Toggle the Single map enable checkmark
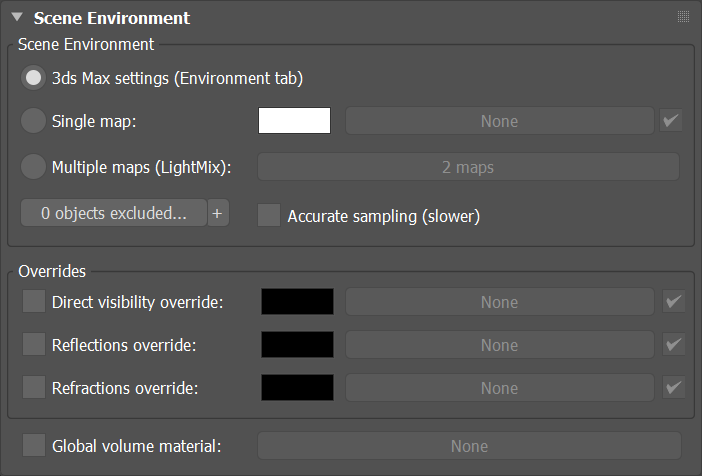 (671, 120)
